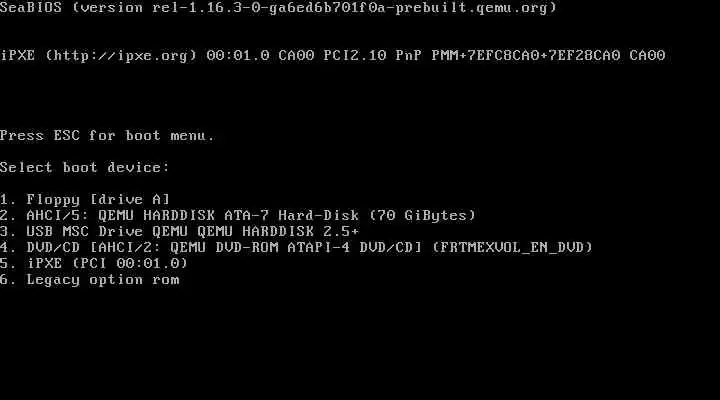Click the 'Select boot device:' prompt
This screenshot has width=720, height=400.
(x=85, y=168)
